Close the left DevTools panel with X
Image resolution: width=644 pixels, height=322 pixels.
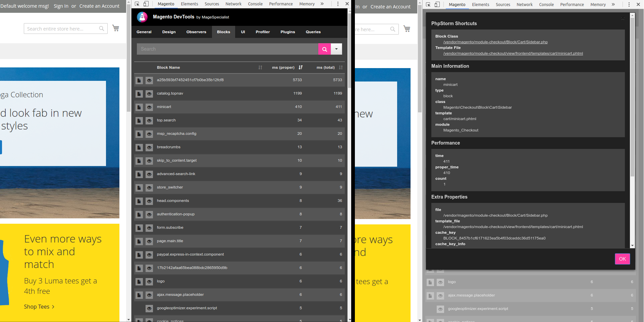point(347,4)
